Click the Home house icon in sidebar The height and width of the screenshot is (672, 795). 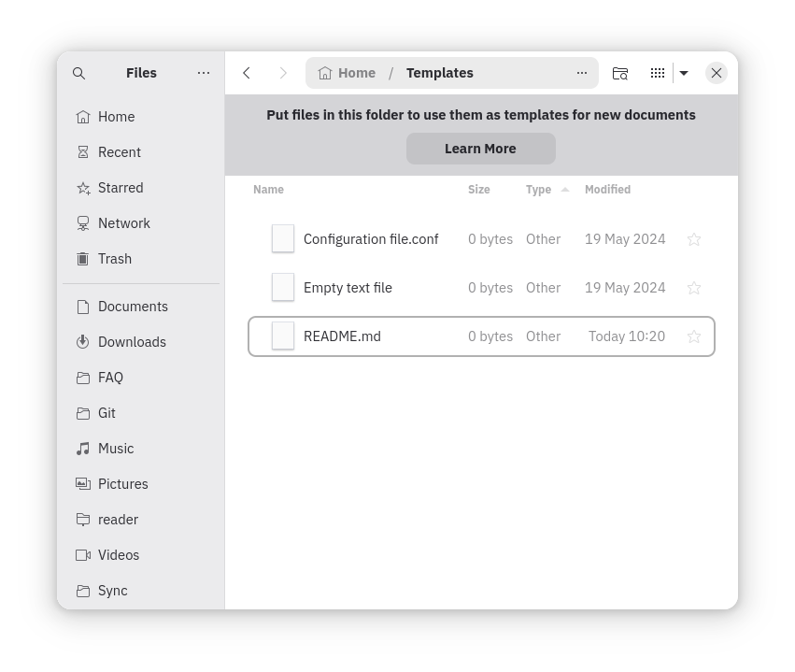click(82, 117)
